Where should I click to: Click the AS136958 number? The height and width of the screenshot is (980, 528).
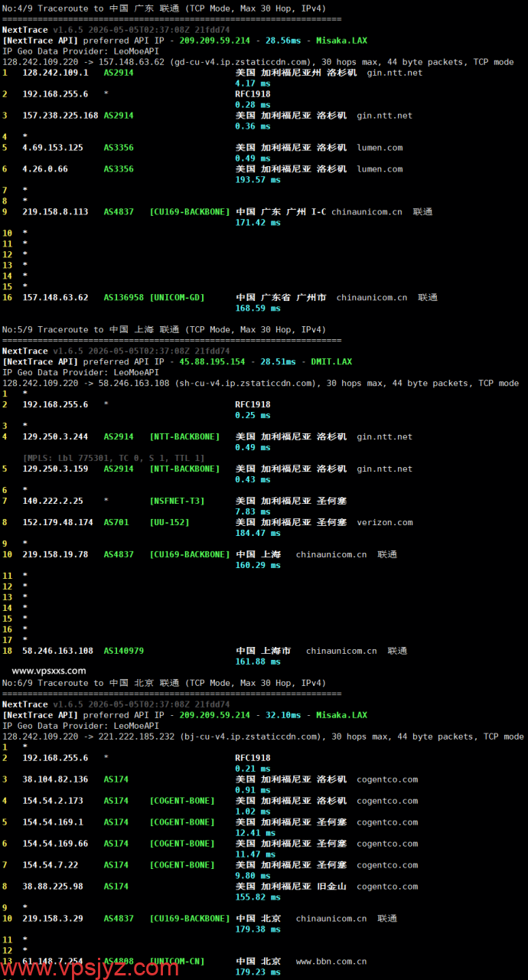tap(124, 298)
